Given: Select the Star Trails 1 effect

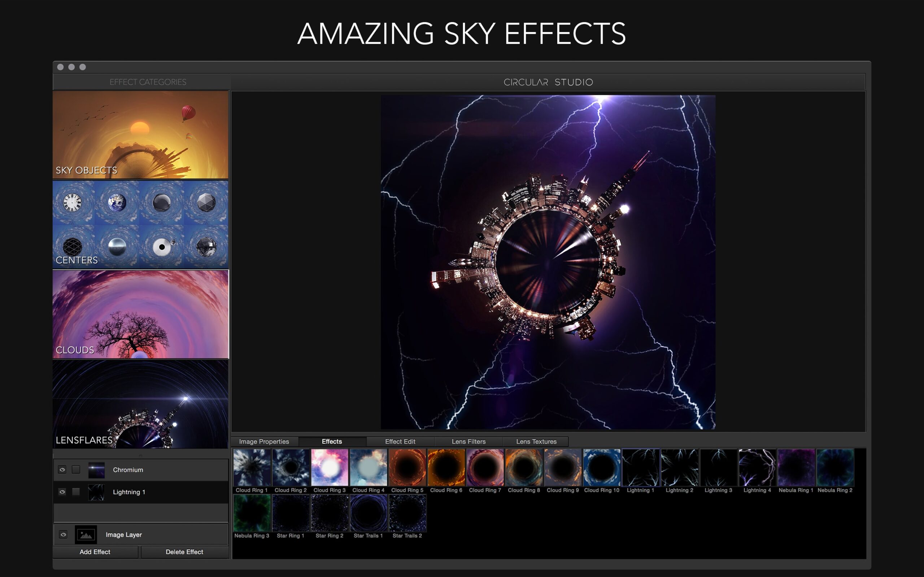Looking at the screenshot, I should (x=369, y=513).
